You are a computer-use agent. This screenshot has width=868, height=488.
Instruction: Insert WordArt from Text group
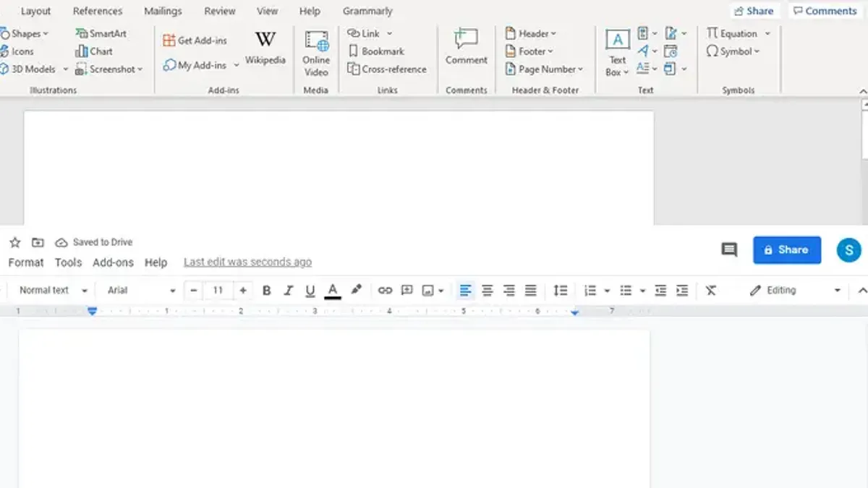coord(647,51)
